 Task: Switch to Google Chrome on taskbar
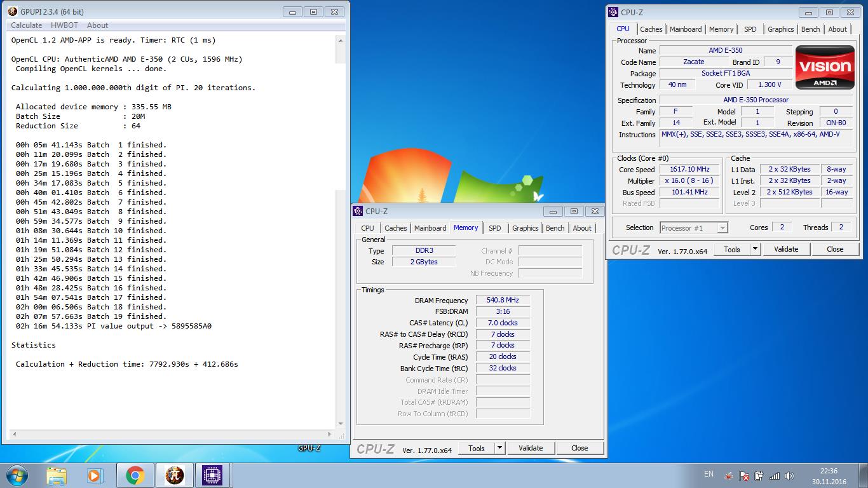coord(135,475)
